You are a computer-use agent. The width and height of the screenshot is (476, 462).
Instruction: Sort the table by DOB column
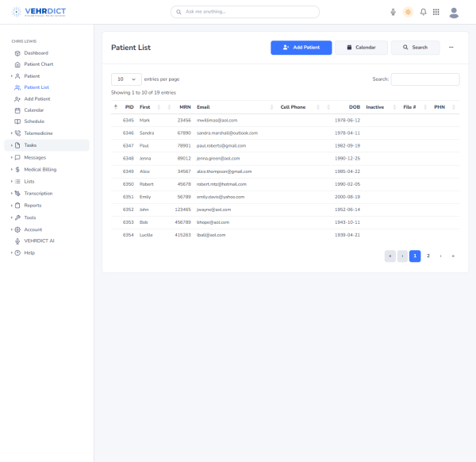pyautogui.click(x=354, y=106)
